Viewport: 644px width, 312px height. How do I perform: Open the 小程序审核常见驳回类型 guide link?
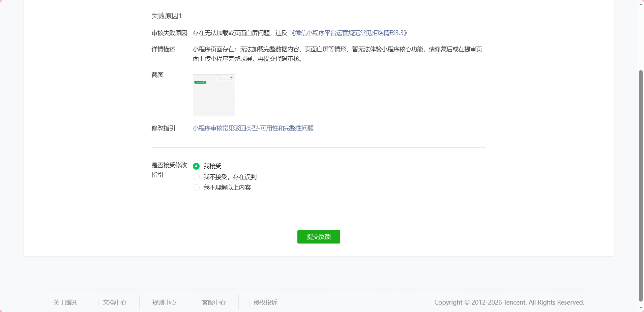tap(253, 128)
